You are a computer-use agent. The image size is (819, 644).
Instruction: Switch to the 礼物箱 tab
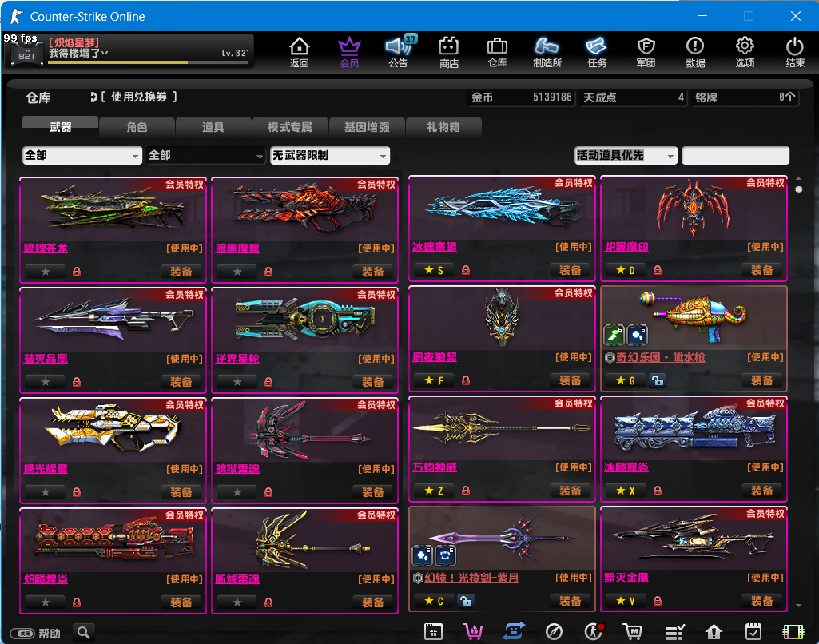click(443, 127)
